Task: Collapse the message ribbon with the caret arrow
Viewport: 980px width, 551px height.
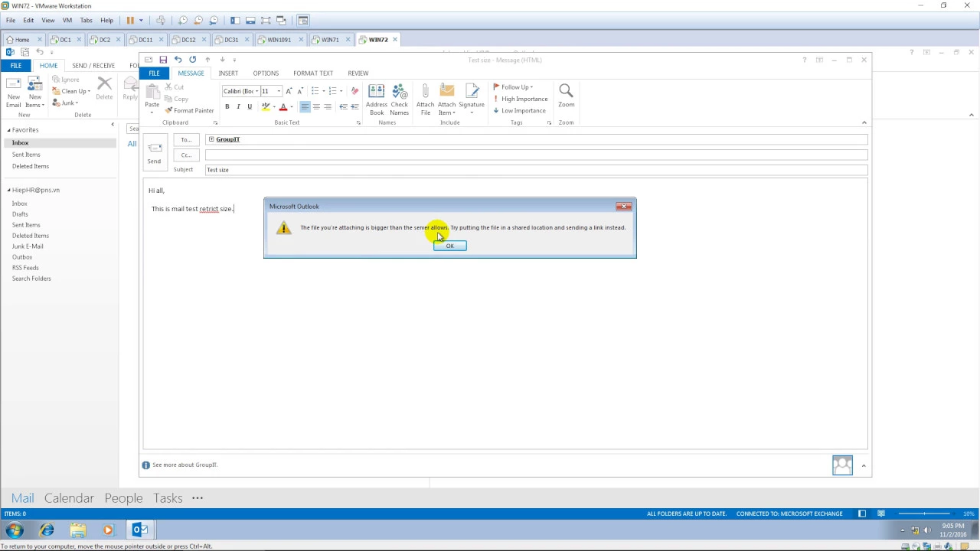Action: [864, 122]
